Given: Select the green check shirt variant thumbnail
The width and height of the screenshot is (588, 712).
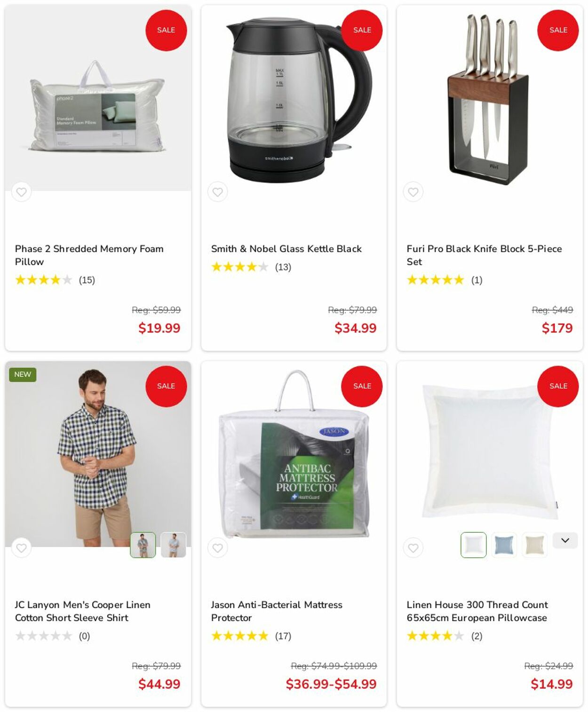Looking at the screenshot, I should tap(143, 545).
